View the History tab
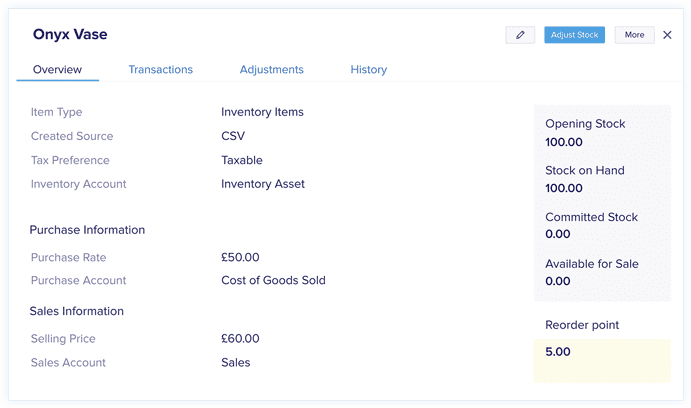Viewport: 691px width, 408px height. coord(368,70)
